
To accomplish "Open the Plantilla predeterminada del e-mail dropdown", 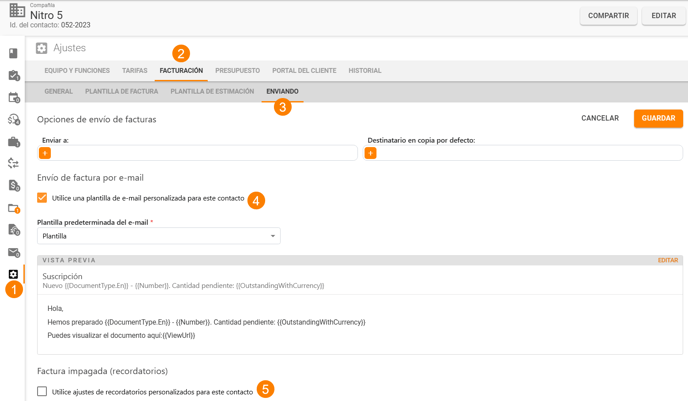I will (x=158, y=236).
